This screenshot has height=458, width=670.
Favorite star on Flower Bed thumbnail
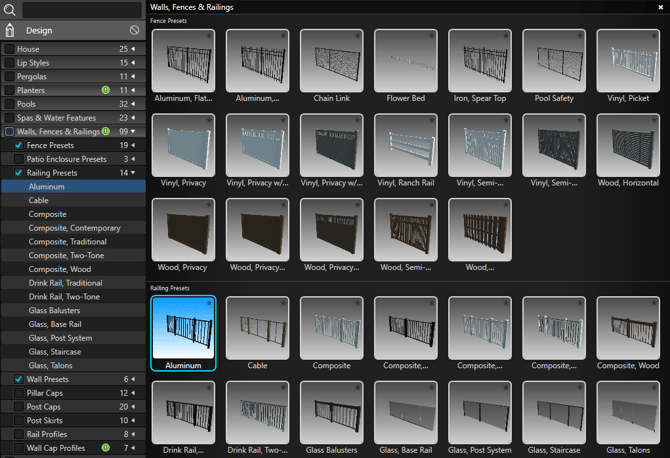432,35
